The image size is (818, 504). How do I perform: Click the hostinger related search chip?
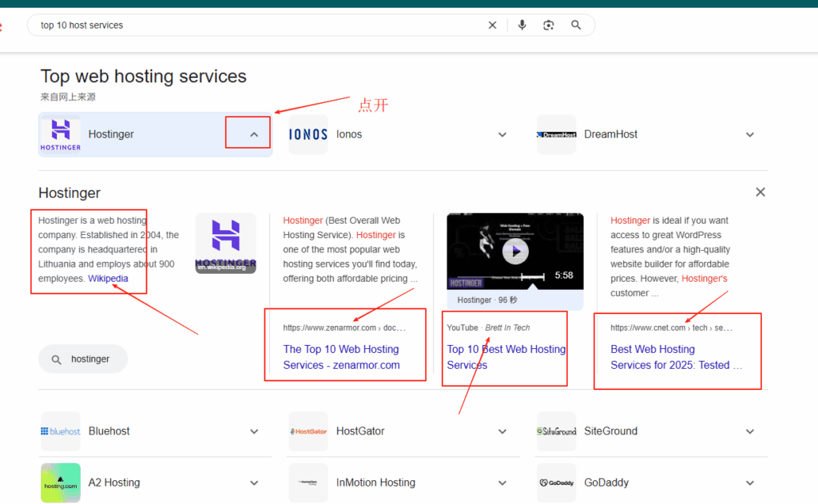click(83, 359)
